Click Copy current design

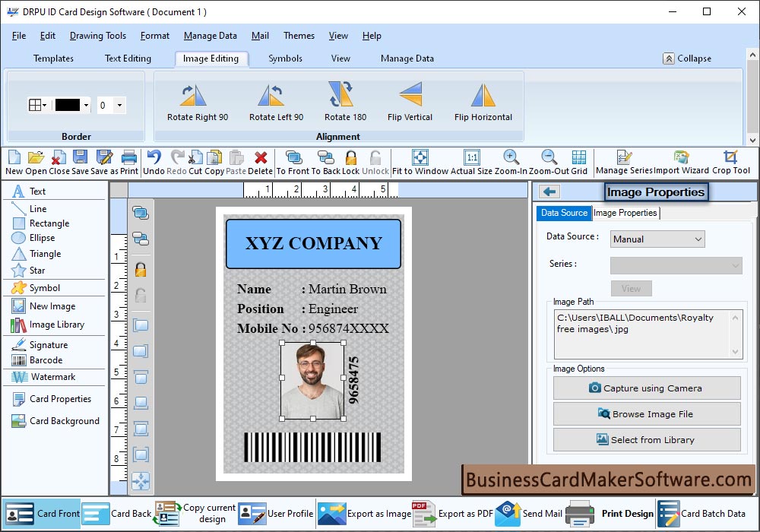click(195, 514)
